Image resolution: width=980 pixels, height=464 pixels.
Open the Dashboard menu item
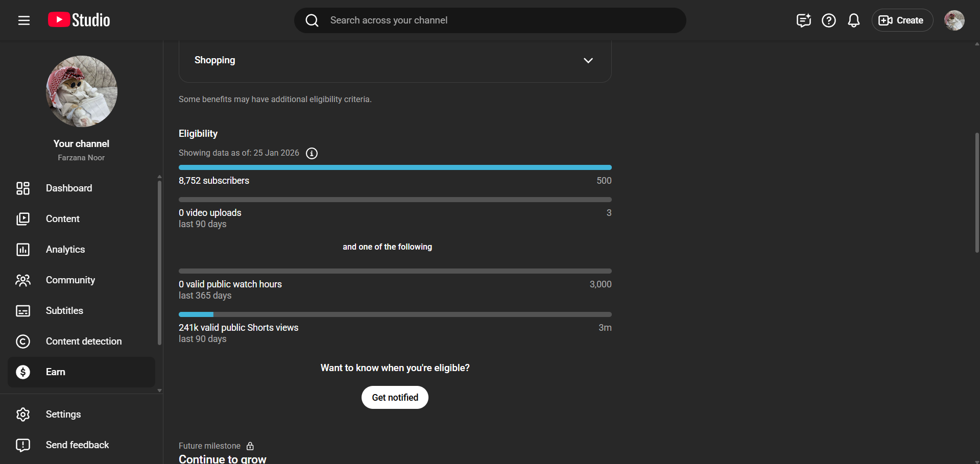coord(69,188)
